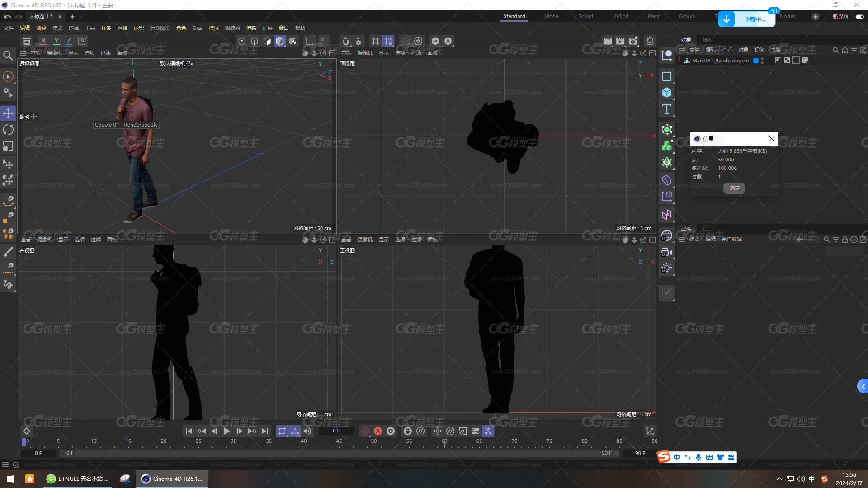Viewport: 868px width, 488px height.
Task: Open Object Manager filter icon
Action: tap(854, 50)
